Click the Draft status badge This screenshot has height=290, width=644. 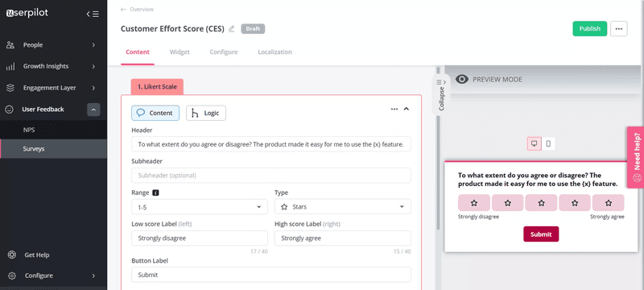(x=253, y=29)
